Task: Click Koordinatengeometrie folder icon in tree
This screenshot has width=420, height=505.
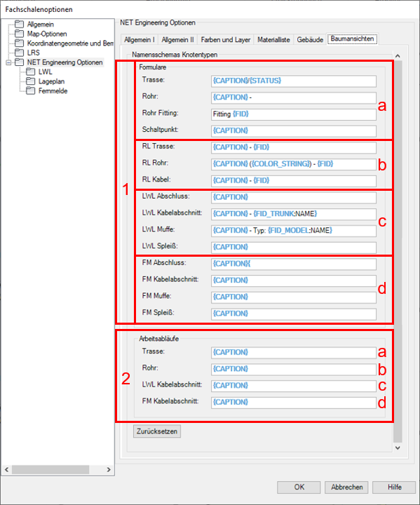Action: coord(20,43)
